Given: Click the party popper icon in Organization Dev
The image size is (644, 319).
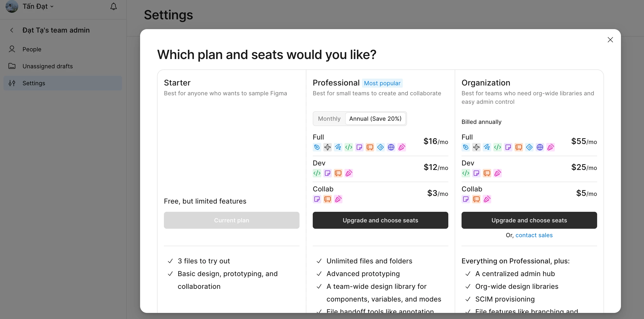Looking at the screenshot, I should [498, 173].
